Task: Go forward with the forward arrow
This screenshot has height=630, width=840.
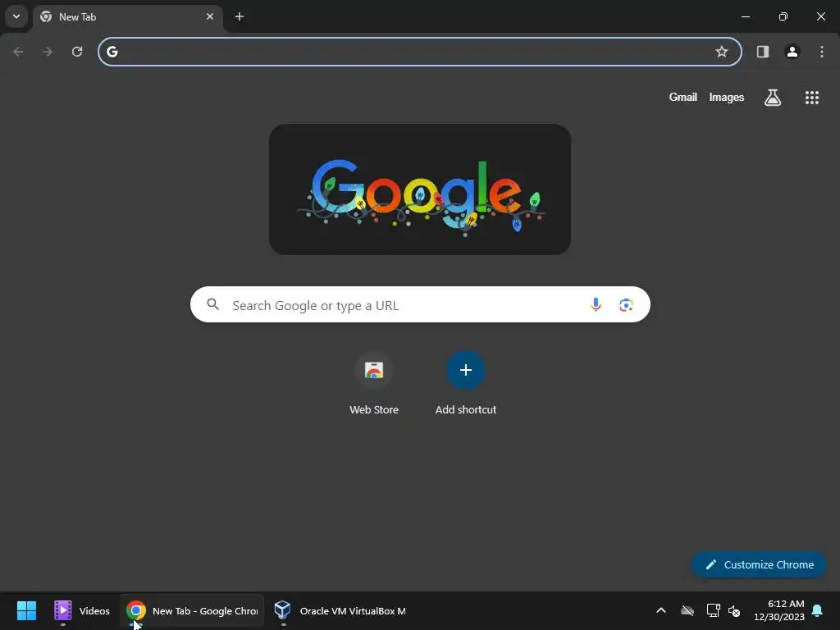Action: pos(48,52)
